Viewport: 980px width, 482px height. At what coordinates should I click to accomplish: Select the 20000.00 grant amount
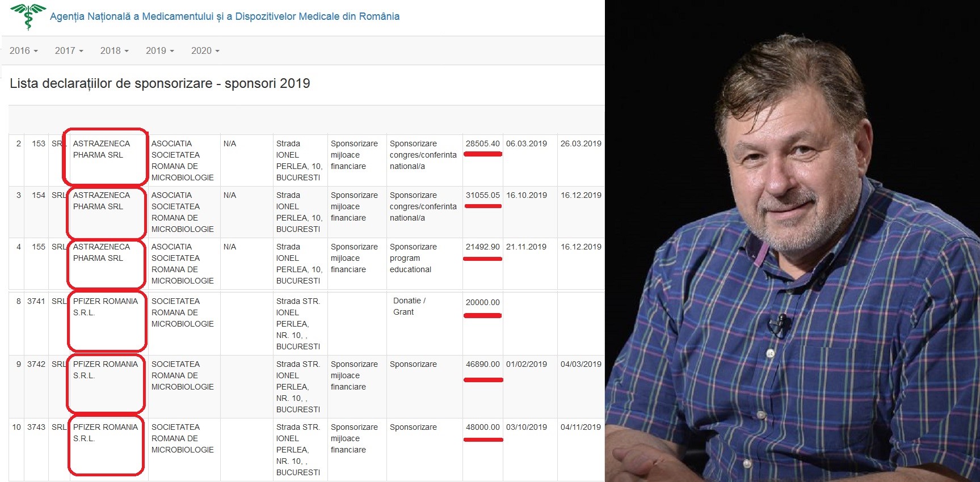click(x=482, y=302)
